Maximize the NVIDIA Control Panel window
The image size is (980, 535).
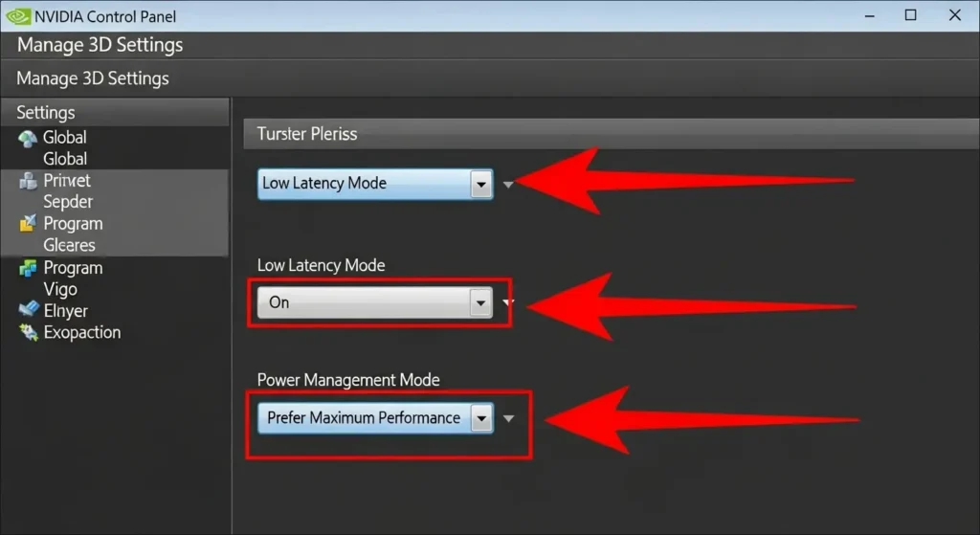pyautogui.click(x=911, y=15)
